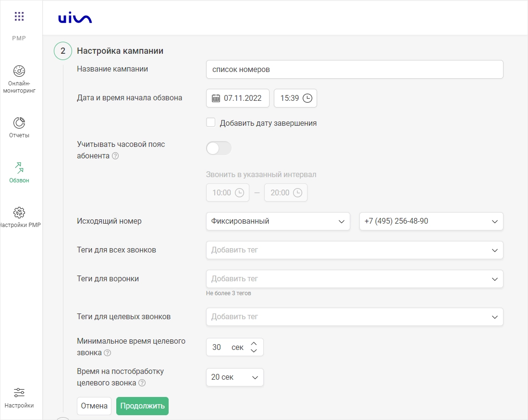528x420 pixels.
Task: Click the Отмена button
Action: pos(94,406)
